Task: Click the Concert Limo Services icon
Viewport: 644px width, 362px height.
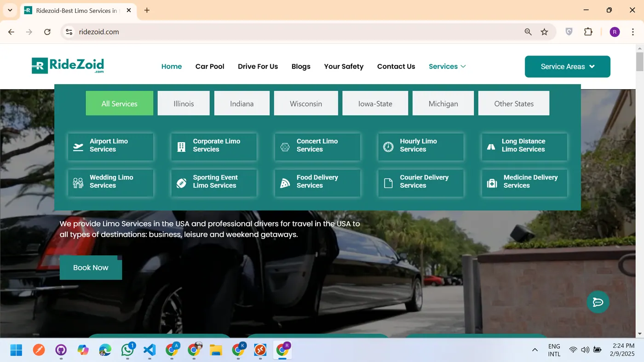Action: coord(285,147)
